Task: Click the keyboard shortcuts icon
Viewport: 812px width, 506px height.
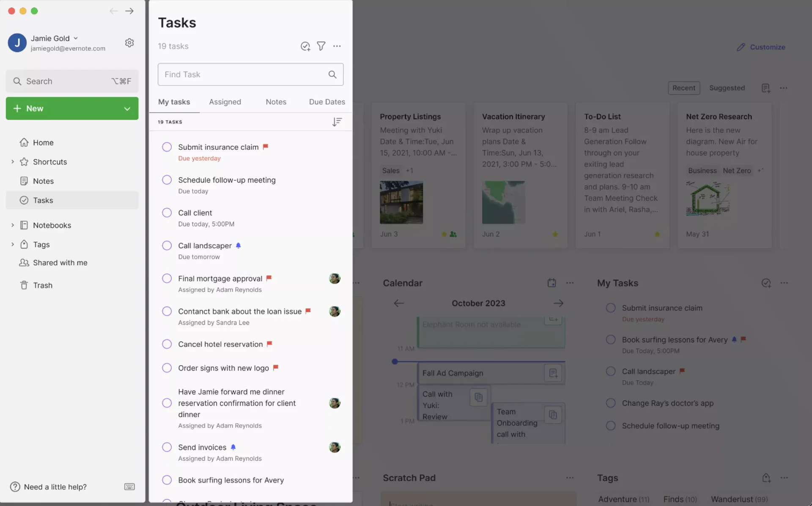Action: [129, 487]
